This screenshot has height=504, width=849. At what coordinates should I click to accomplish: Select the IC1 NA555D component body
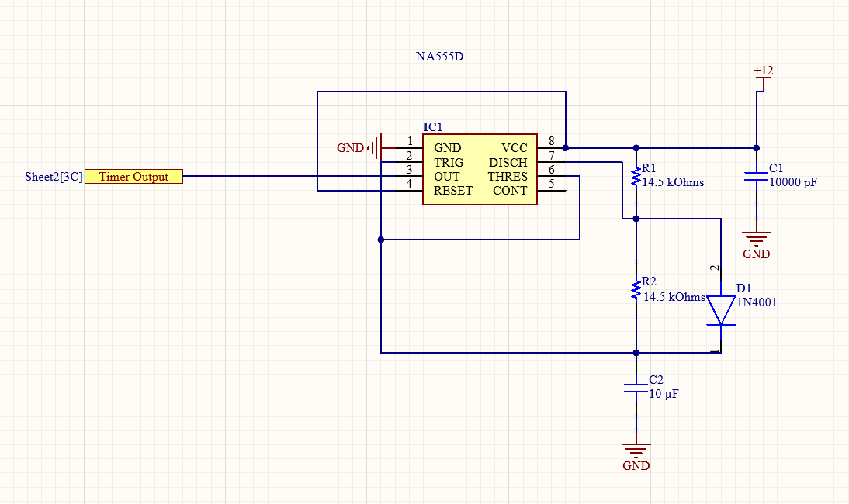[480, 169]
